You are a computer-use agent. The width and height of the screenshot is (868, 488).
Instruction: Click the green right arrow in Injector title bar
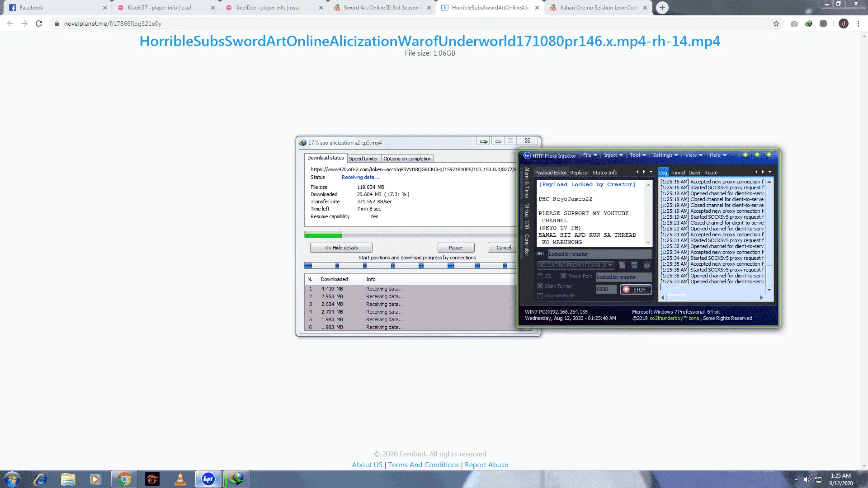(769, 155)
